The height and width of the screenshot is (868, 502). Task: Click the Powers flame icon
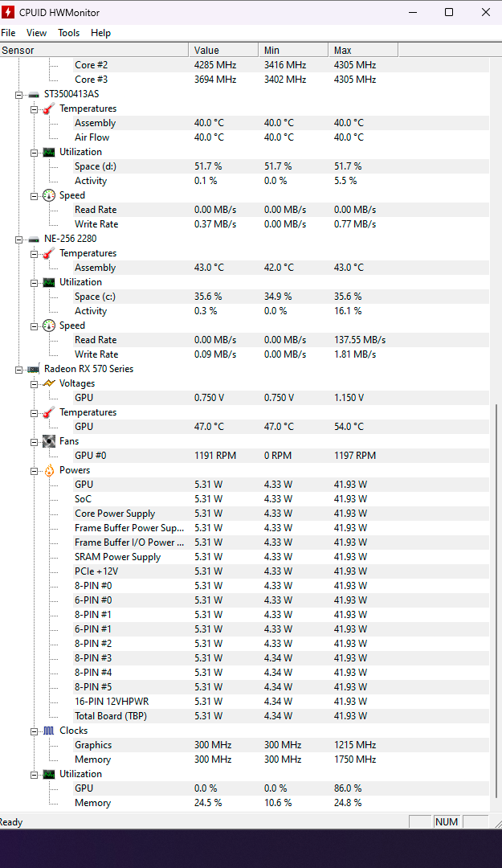pyautogui.click(x=49, y=470)
